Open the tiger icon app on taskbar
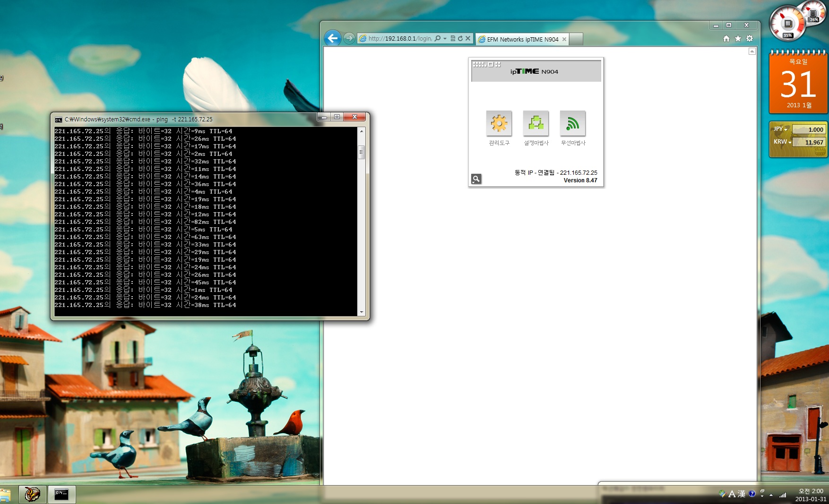 33,495
